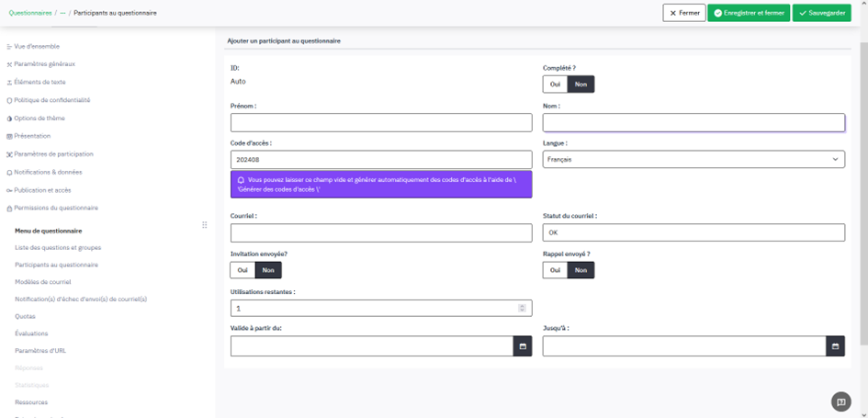The image size is (868, 418).
Task: Set 'Rappel envoyé ?' to Oui
Action: click(555, 270)
